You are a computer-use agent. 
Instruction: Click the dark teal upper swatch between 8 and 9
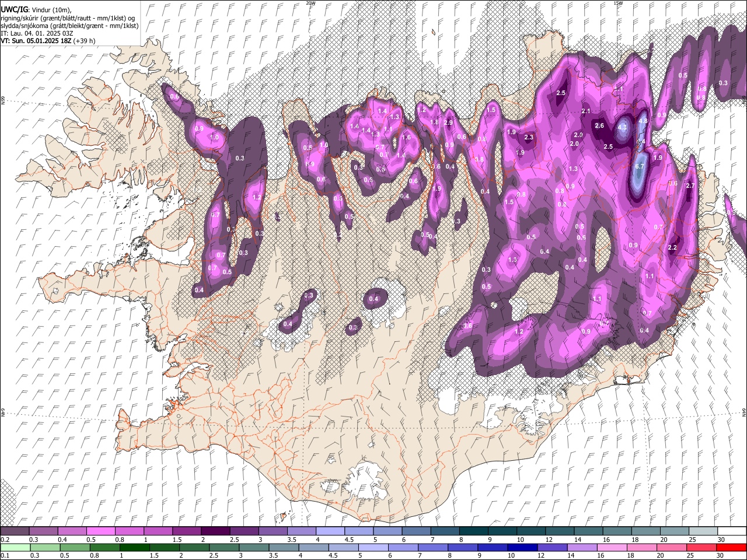click(x=473, y=531)
